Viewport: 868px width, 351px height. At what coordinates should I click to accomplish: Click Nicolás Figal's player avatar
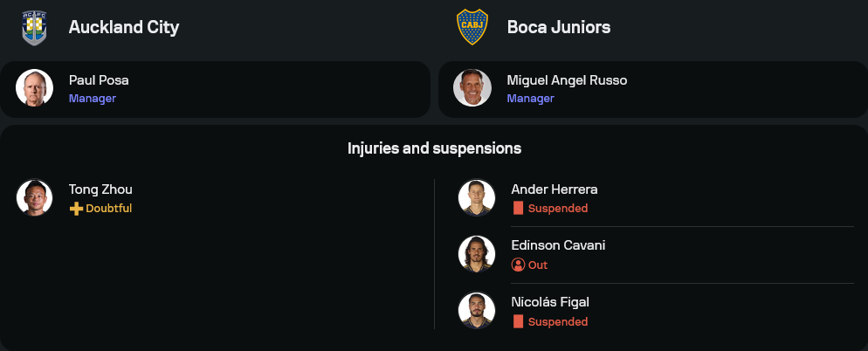pyautogui.click(x=477, y=310)
